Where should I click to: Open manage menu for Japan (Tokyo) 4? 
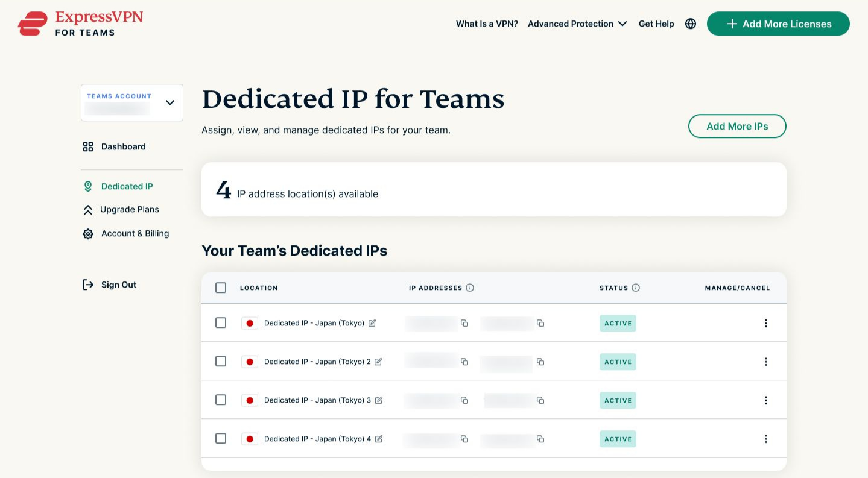pyautogui.click(x=766, y=439)
